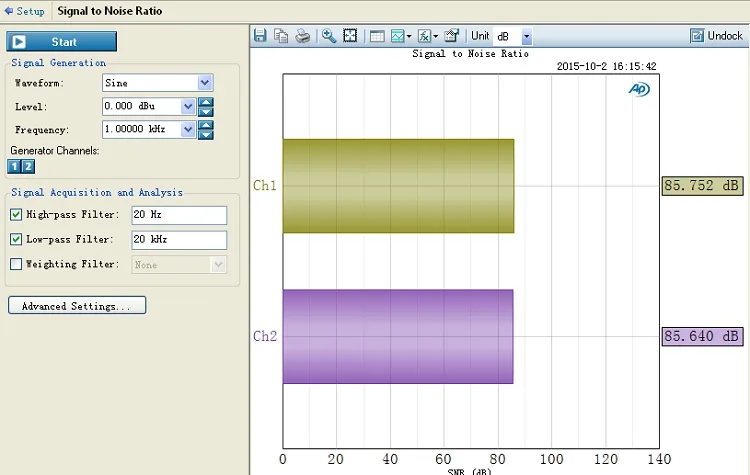Click the Low-pass Filter 20 kHz field
Image resolution: width=750 pixels, height=475 pixels.
[x=179, y=240]
